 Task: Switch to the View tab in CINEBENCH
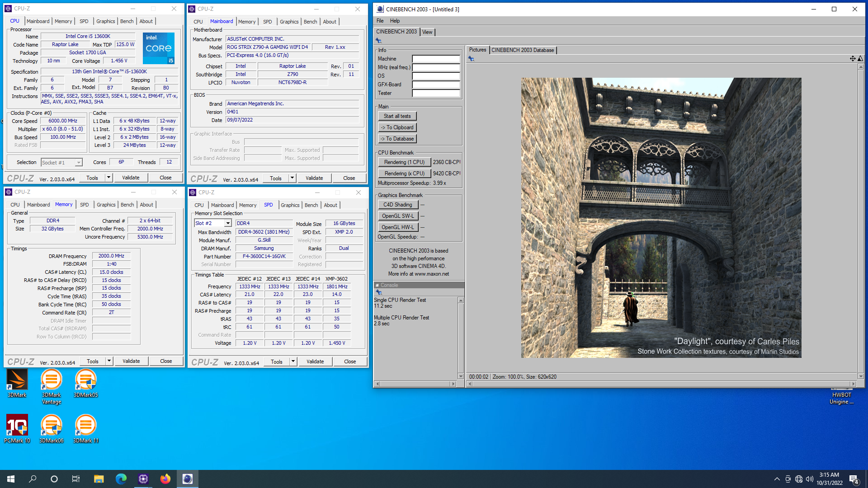pos(427,32)
